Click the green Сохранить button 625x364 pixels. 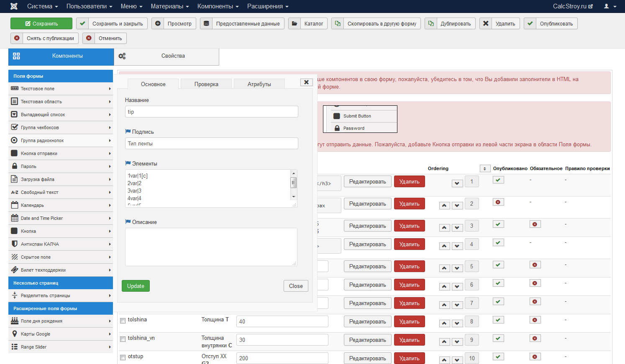[41, 23]
